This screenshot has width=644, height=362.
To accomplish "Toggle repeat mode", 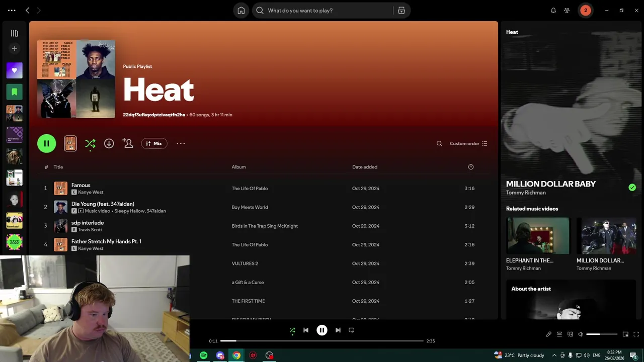I will click(x=352, y=330).
